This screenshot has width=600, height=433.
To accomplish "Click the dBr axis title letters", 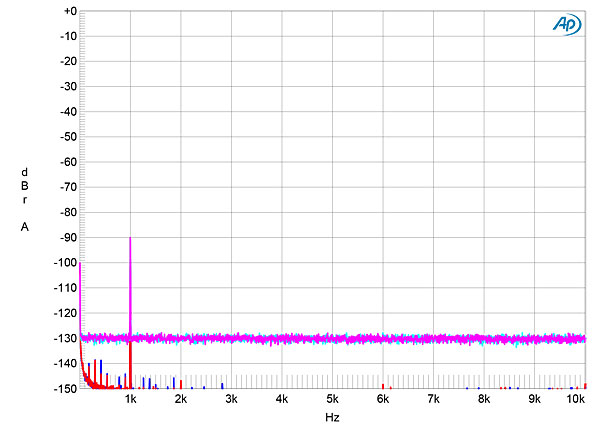I will coord(24,184).
